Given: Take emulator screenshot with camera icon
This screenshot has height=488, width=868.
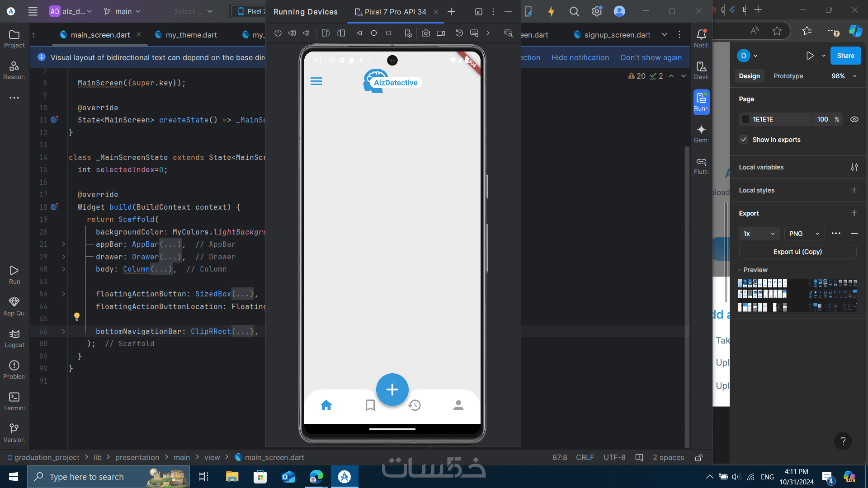Looking at the screenshot, I should pos(425,33).
